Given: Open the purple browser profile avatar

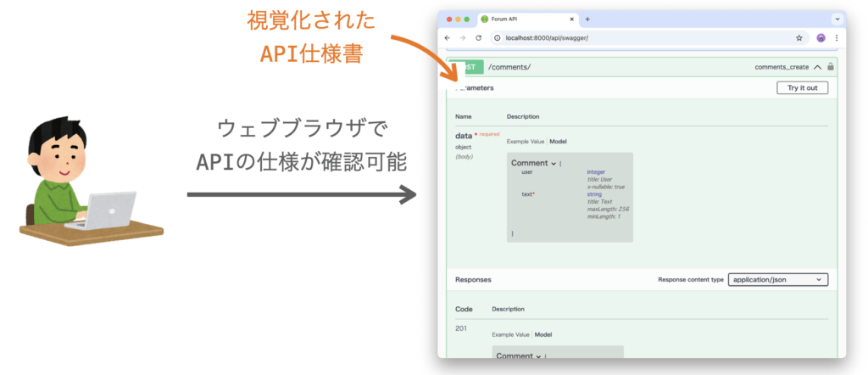Looking at the screenshot, I should click(x=821, y=38).
